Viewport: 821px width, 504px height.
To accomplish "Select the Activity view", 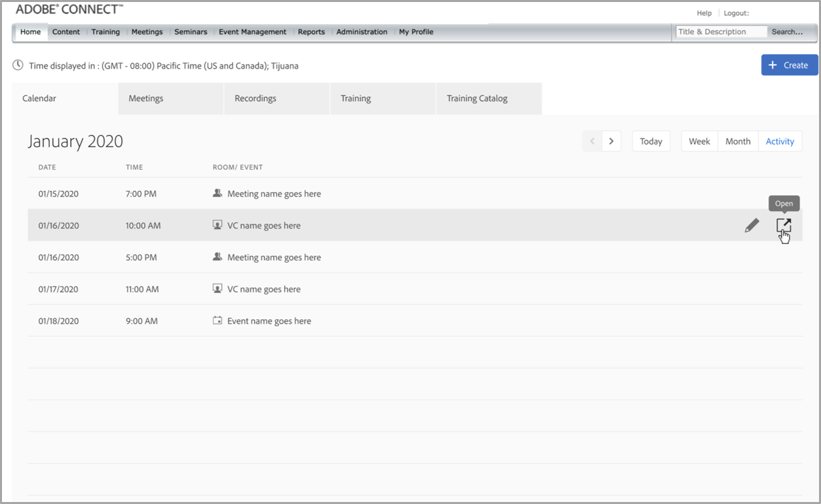I will (x=780, y=141).
